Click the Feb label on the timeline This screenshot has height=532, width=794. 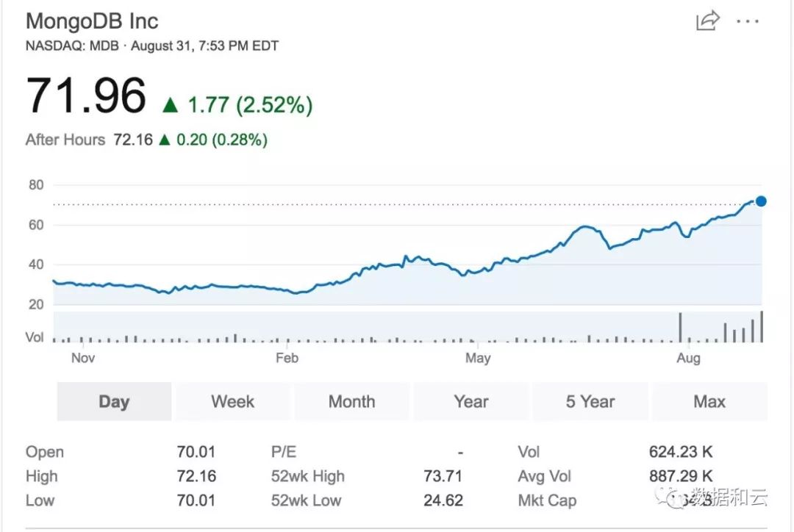[287, 358]
